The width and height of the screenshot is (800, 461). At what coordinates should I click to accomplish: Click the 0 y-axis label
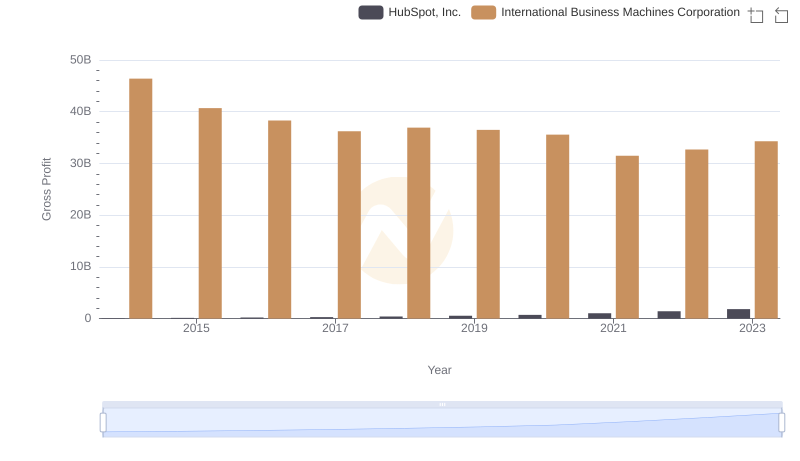pyautogui.click(x=88, y=318)
